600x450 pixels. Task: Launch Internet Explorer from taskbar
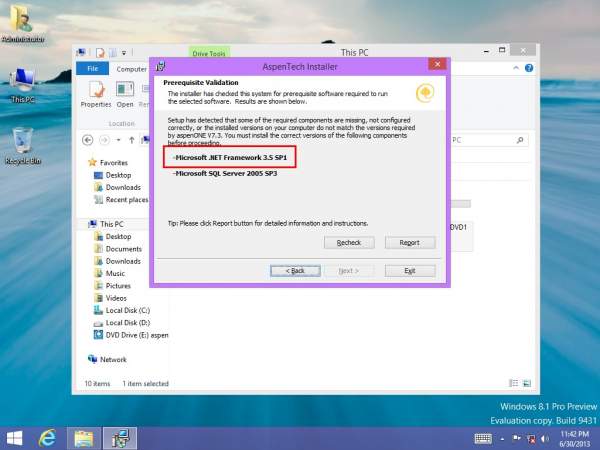pyautogui.click(x=47, y=439)
